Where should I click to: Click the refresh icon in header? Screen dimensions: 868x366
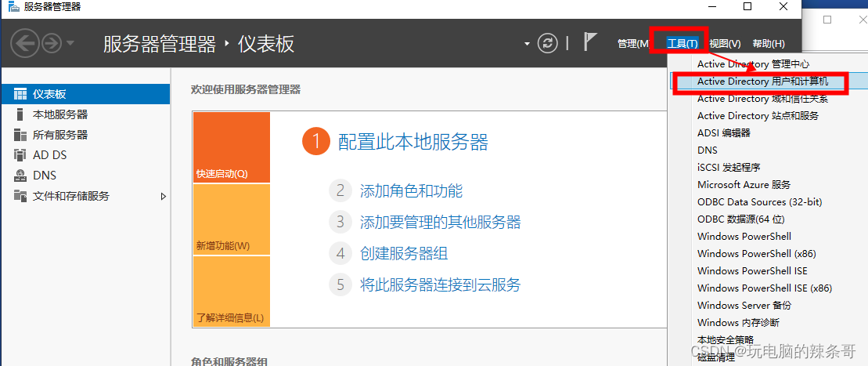(547, 43)
